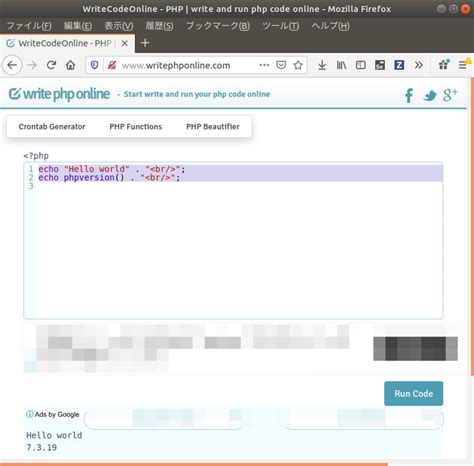Open the 表示(V) menu
Image resolution: width=474 pixels, height=466 pixels.
coord(119,26)
